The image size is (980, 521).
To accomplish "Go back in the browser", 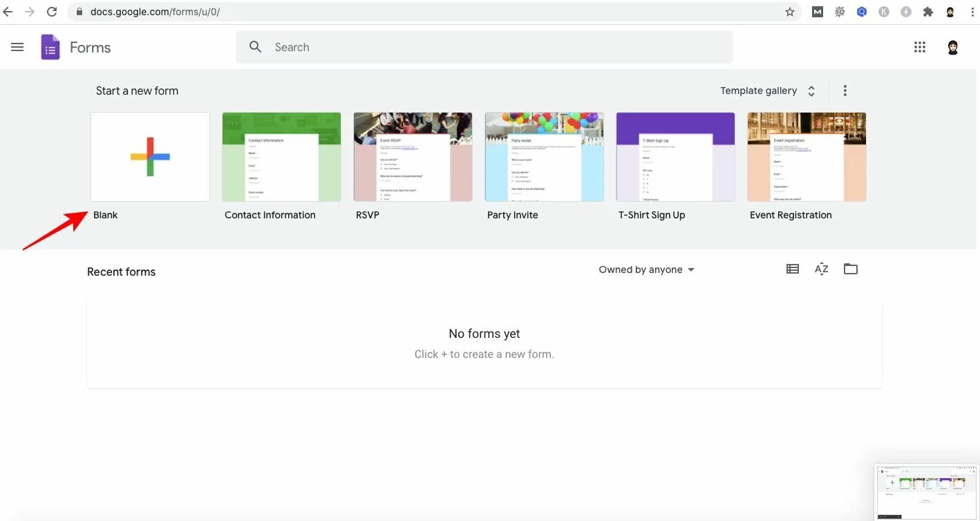I will [x=8, y=12].
